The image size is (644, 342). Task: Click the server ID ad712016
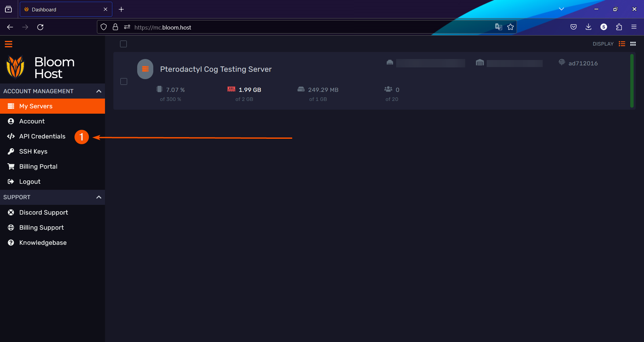[583, 63]
